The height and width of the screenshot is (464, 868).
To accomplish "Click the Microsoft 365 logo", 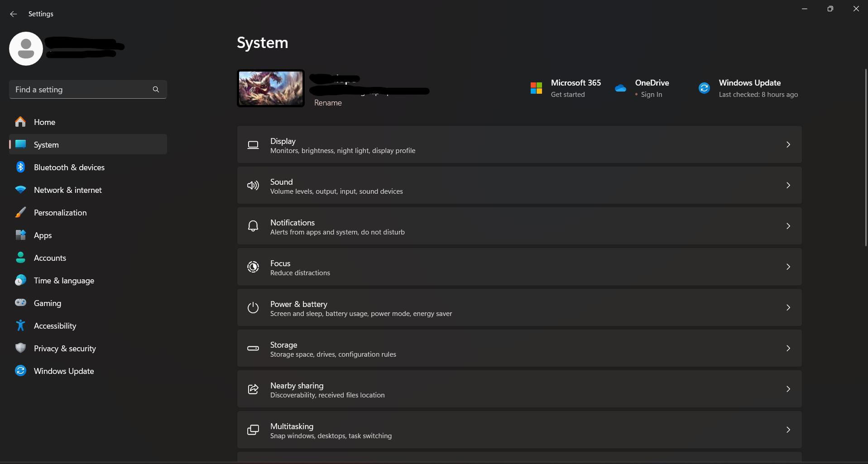I will tap(536, 88).
